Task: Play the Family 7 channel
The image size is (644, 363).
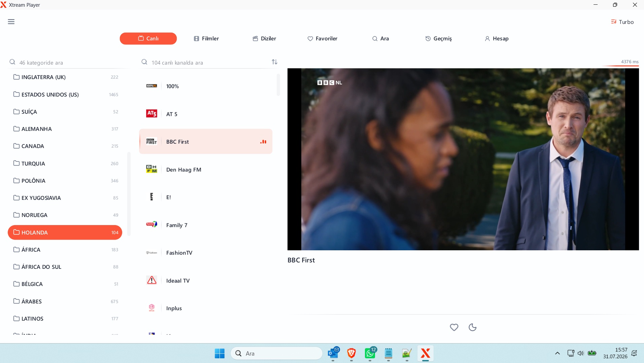Action: [x=206, y=225]
